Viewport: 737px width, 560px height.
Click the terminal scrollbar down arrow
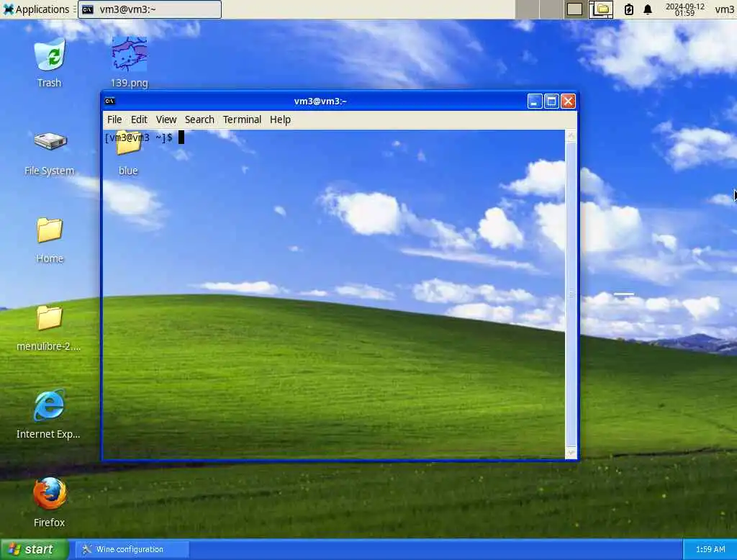click(x=571, y=452)
